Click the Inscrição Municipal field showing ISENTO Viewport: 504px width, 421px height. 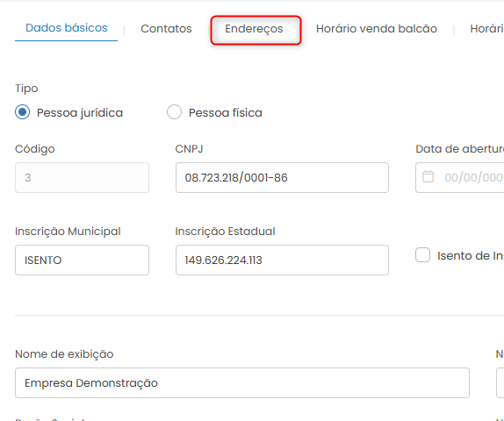pyautogui.click(x=82, y=260)
